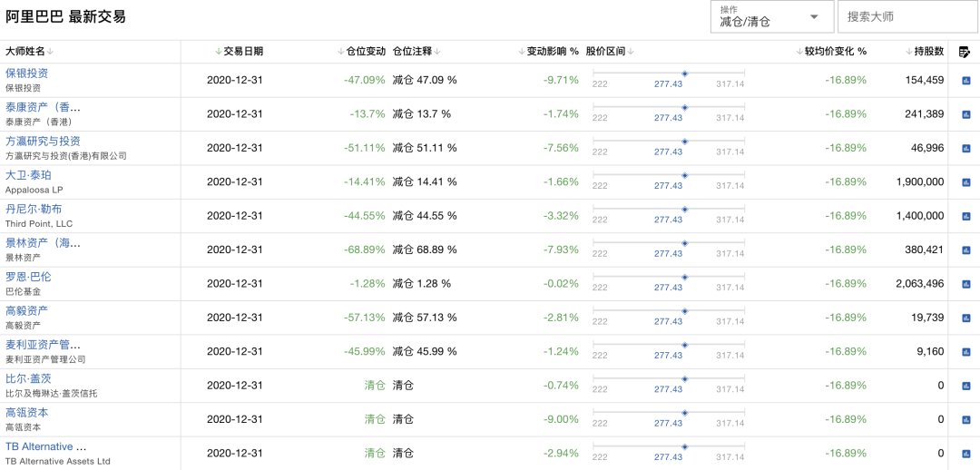Click share count 1,900,000
980x470 pixels.
point(920,181)
